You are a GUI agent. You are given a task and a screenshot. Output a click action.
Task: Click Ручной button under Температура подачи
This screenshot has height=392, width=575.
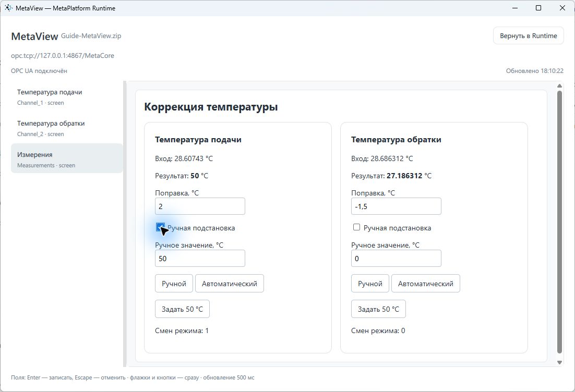coord(174,283)
